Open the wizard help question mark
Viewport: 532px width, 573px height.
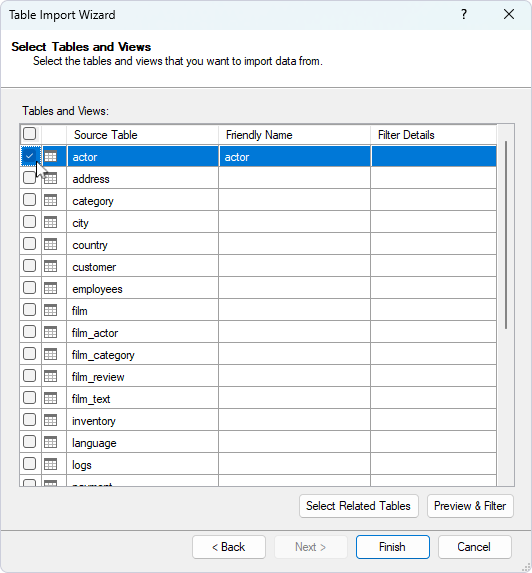[464, 15]
